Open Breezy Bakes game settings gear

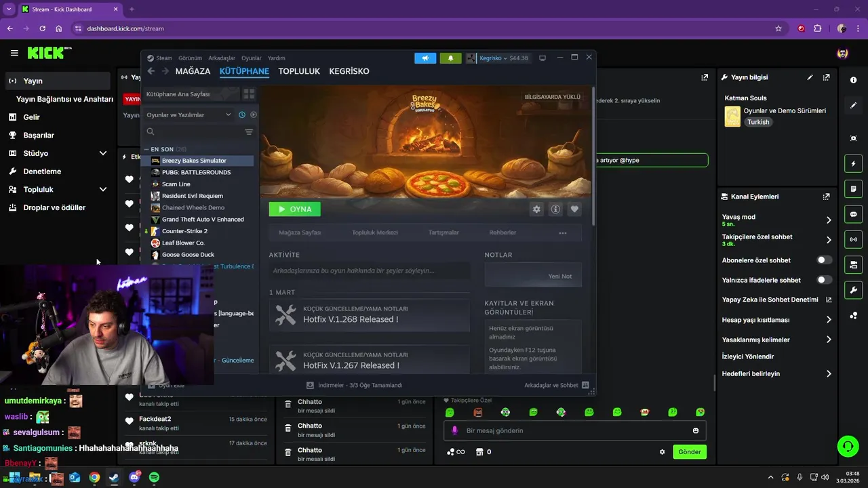(x=536, y=209)
